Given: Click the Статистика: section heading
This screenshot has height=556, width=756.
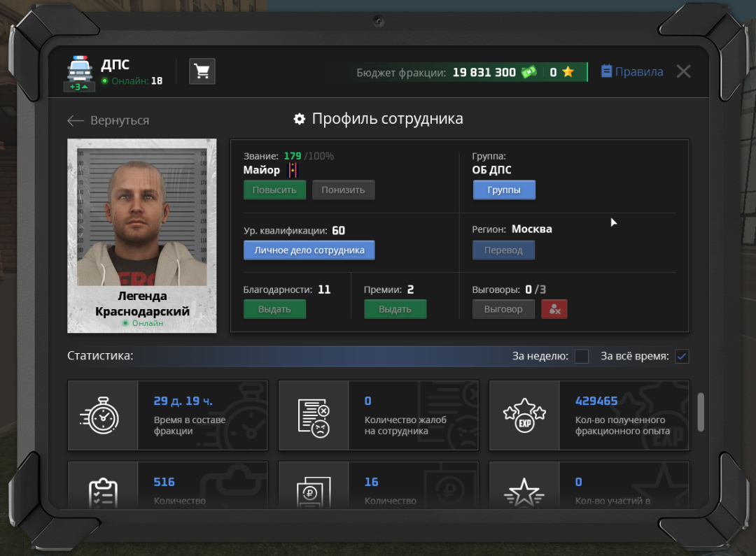Looking at the screenshot, I should pos(100,356).
